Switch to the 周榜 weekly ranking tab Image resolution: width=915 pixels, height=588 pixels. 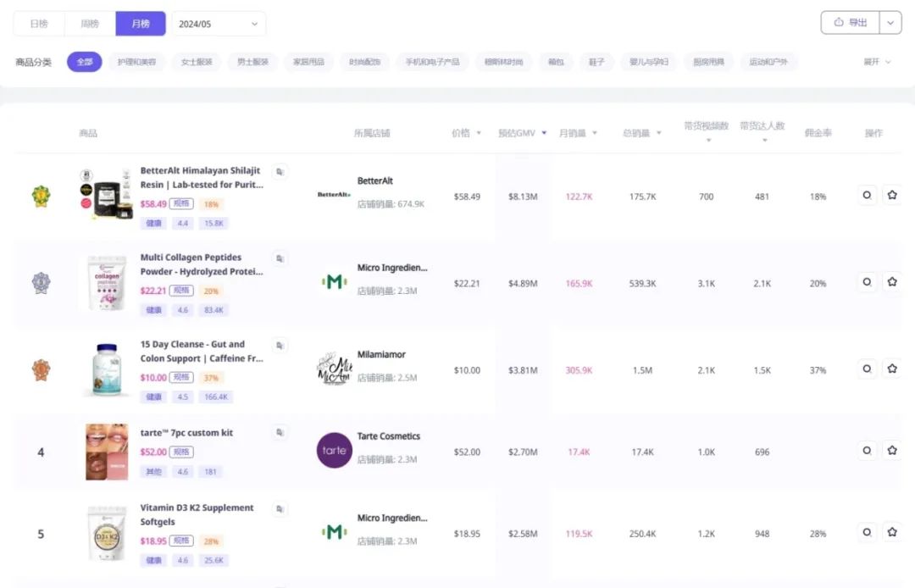[x=90, y=24]
